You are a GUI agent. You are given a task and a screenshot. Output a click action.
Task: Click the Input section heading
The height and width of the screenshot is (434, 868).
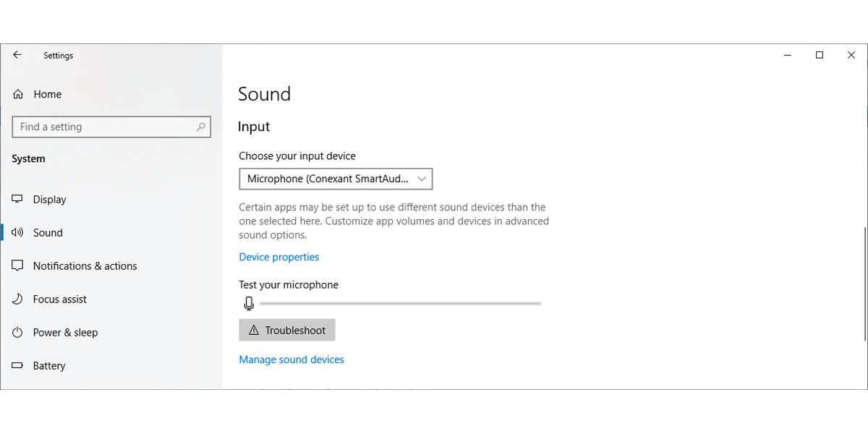pos(254,127)
